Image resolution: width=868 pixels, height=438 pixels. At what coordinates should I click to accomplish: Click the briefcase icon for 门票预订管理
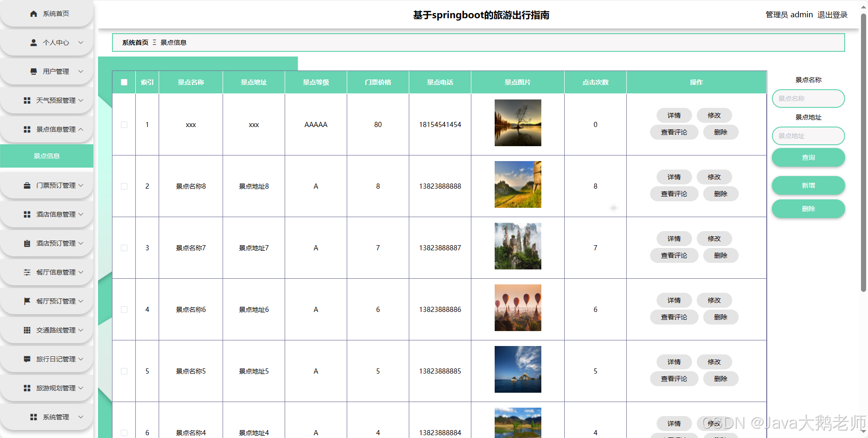click(x=27, y=185)
